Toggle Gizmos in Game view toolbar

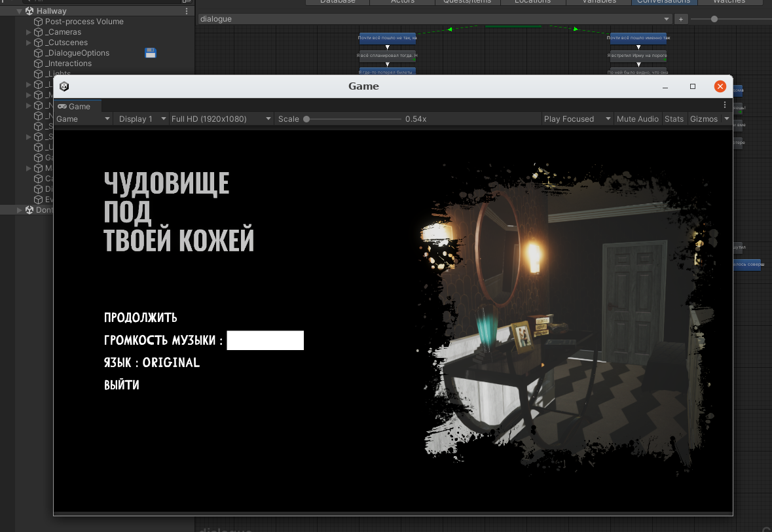tap(704, 119)
